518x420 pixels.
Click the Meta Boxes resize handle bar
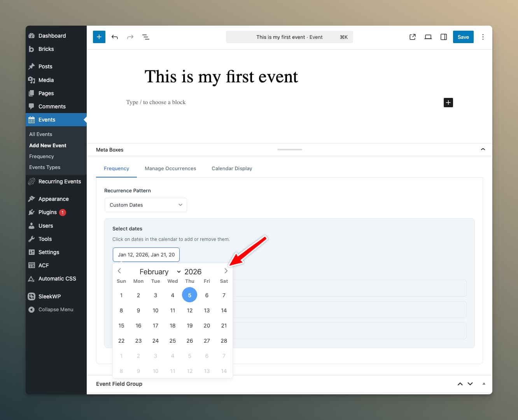[x=290, y=150]
